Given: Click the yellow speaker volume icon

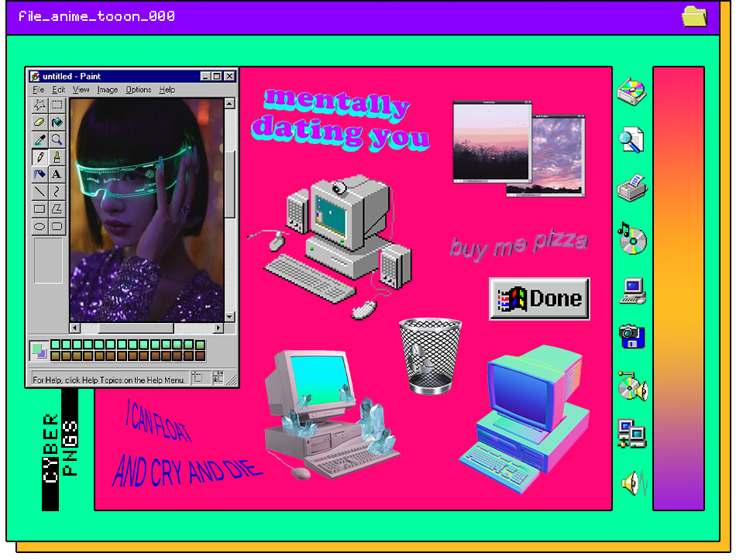Looking at the screenshot, I should pyautogui.click(x=635, y=483).
